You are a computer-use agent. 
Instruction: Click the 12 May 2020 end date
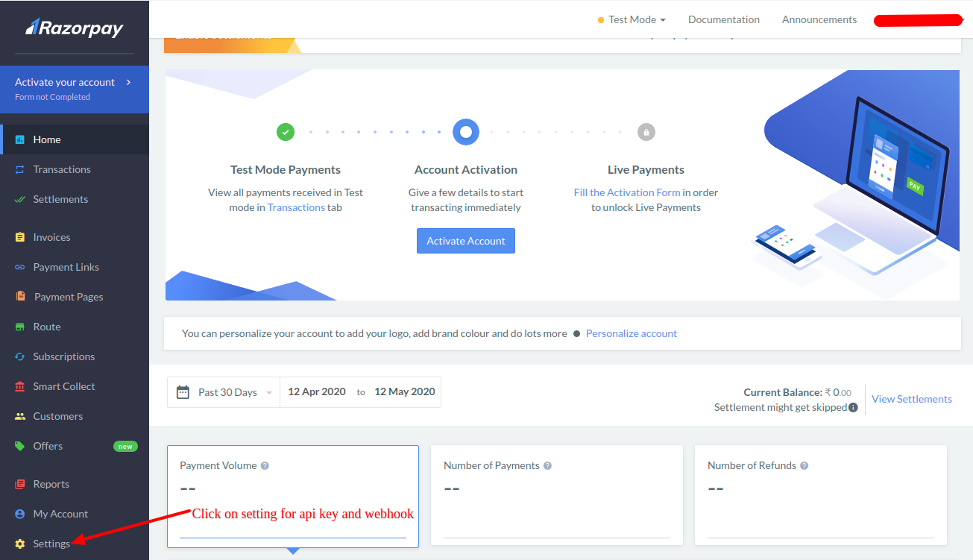[x=405, y=391]
